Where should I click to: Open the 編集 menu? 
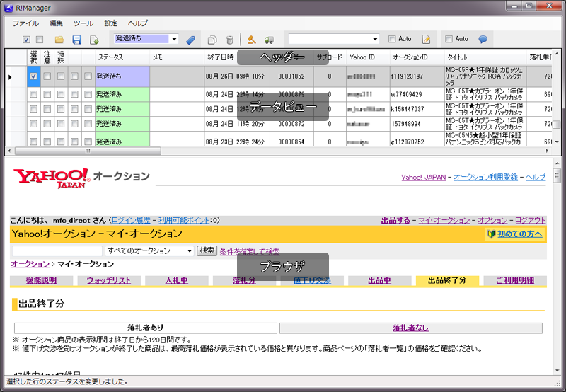click(x=56, y=23)
